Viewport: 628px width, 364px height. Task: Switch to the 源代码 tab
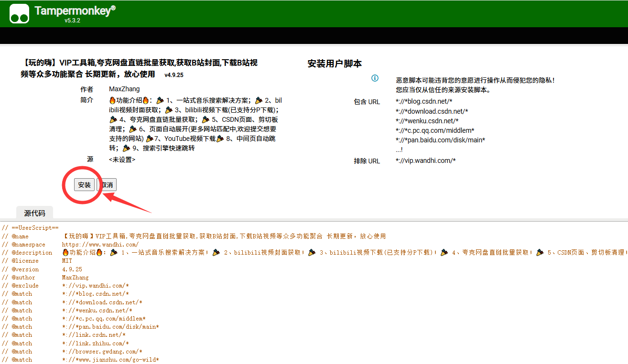click(34, 213)
